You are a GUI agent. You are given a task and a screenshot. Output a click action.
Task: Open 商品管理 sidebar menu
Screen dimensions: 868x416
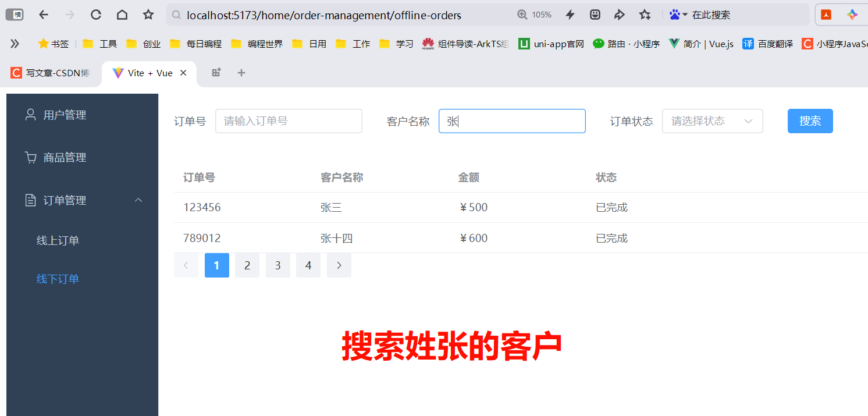(82, 157)
